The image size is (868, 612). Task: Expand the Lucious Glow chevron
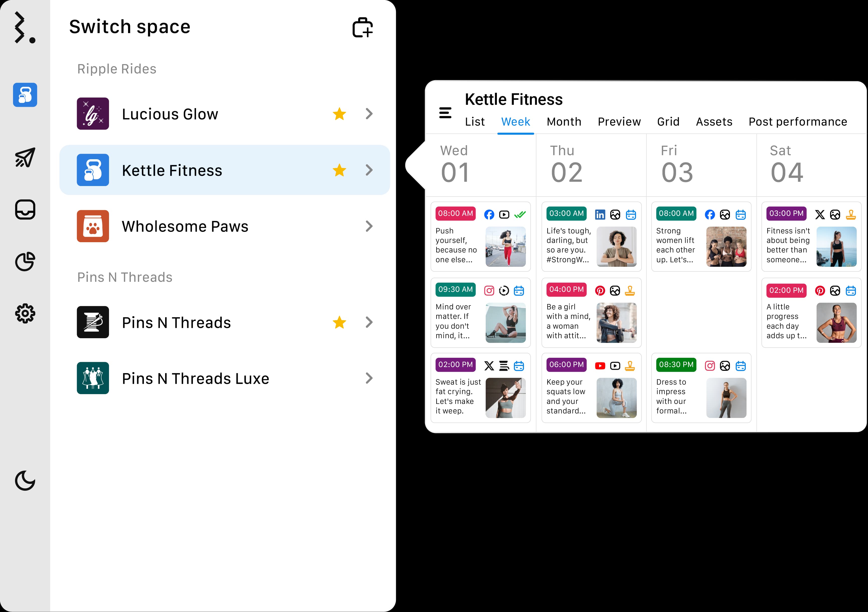tap(369, 114)
